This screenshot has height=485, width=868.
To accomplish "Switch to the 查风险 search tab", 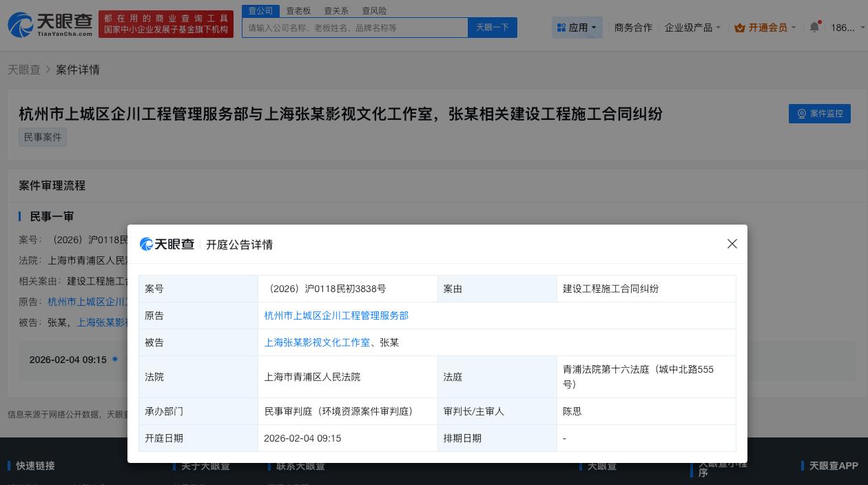I will click(374, 10).
